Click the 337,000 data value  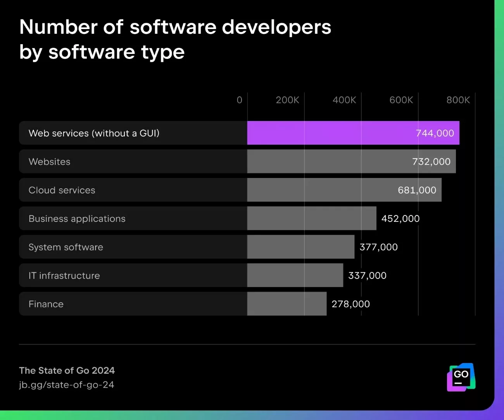(x=367, y=276)
